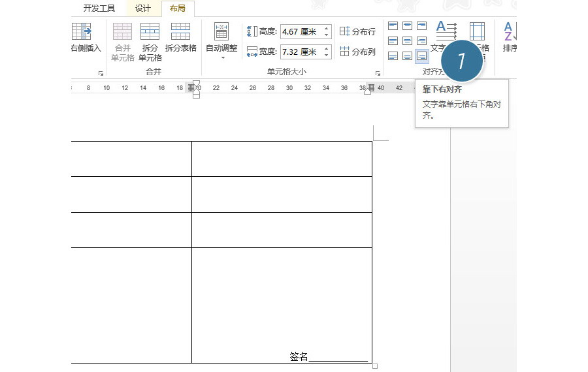
Task: Click the table resize handle at bottom-right
Action: click(x=374, y=366)
